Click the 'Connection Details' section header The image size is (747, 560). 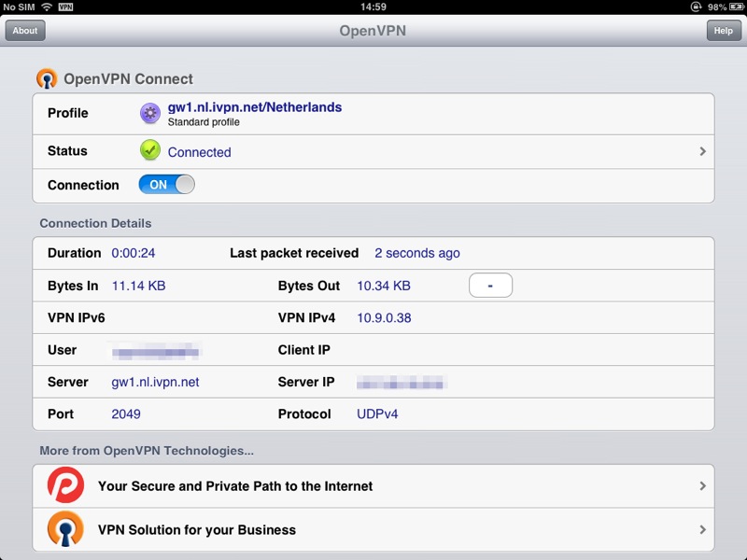(95, 223)
